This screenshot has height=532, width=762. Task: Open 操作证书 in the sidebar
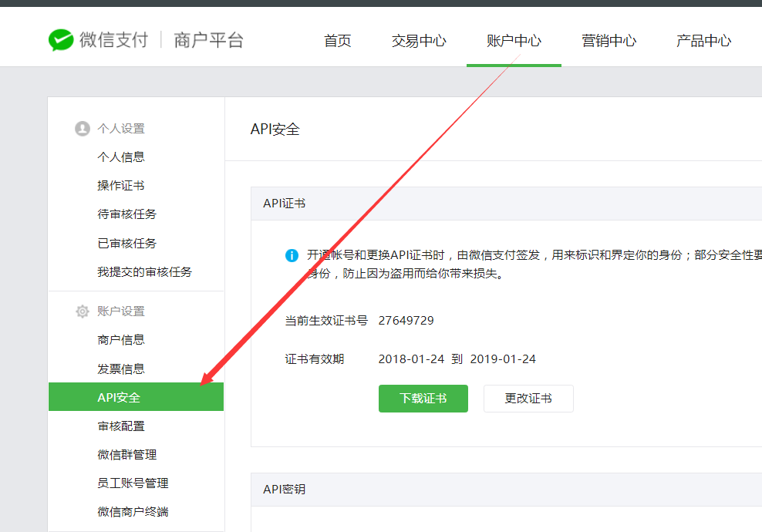click(121, 186)
